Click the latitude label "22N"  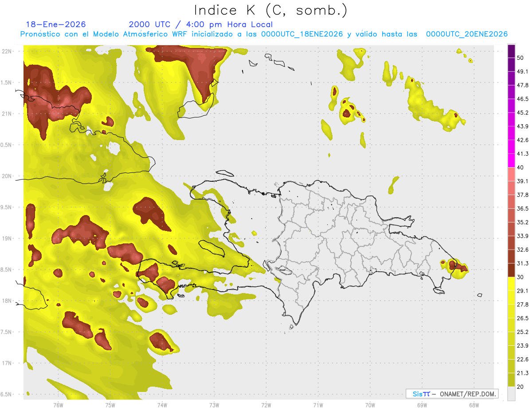pos(7,51)
